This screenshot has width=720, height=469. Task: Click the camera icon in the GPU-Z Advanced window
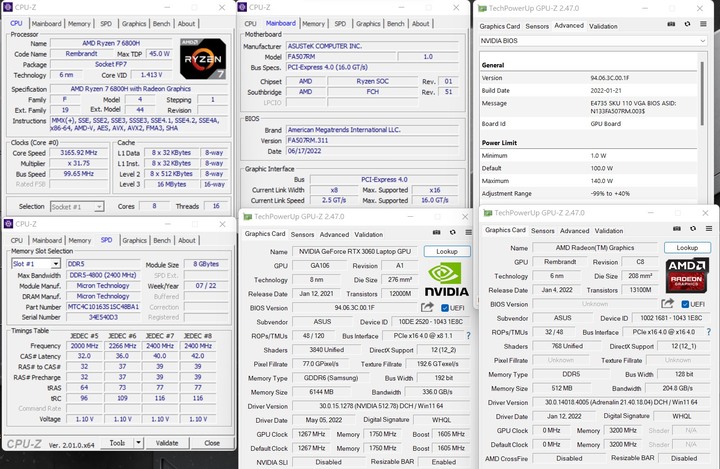pyautogui.click(x=671, y=24)
